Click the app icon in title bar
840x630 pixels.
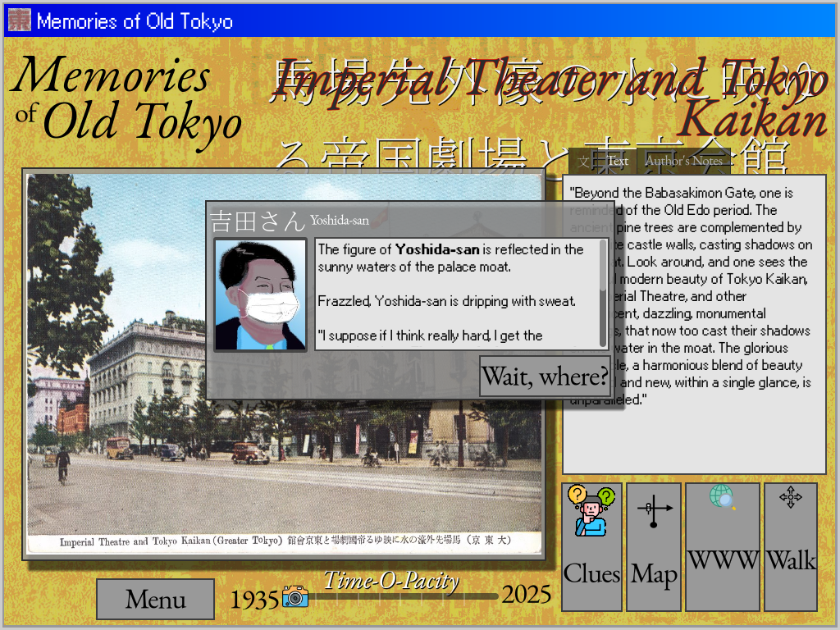tap(20, 21)
